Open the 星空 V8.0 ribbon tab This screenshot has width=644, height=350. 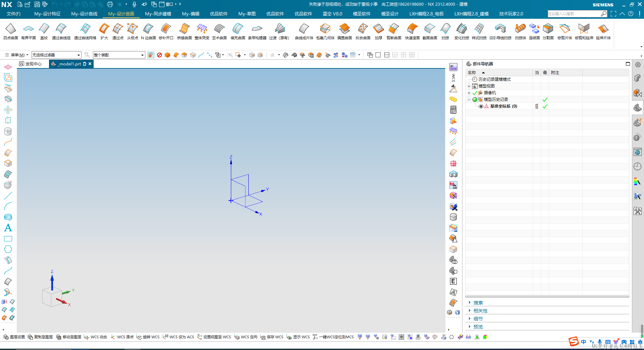pos(333,14)
